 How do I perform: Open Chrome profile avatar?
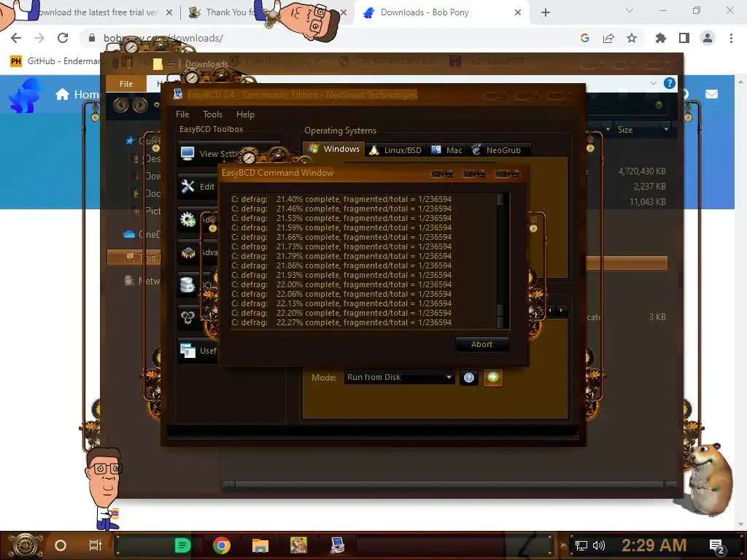coord(708,38)
